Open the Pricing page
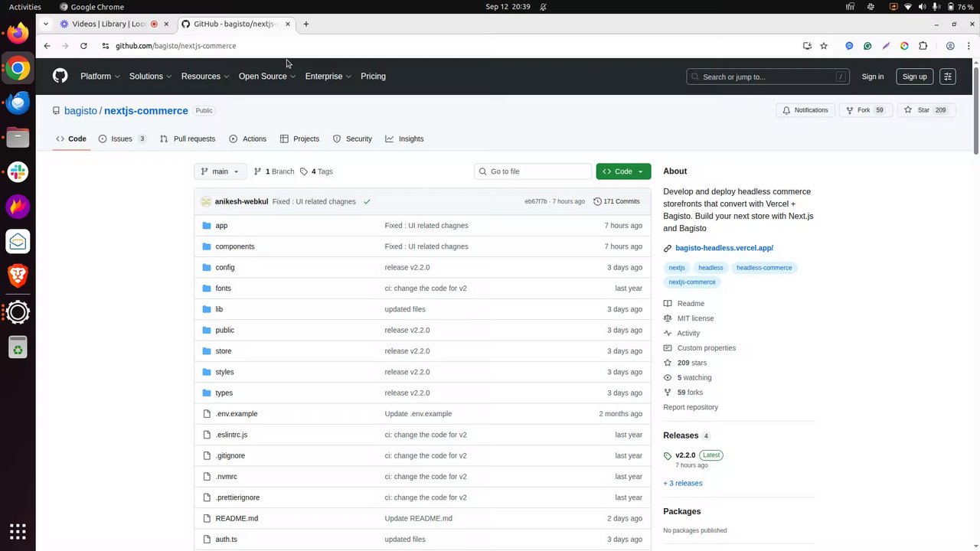 click(373, 77)
